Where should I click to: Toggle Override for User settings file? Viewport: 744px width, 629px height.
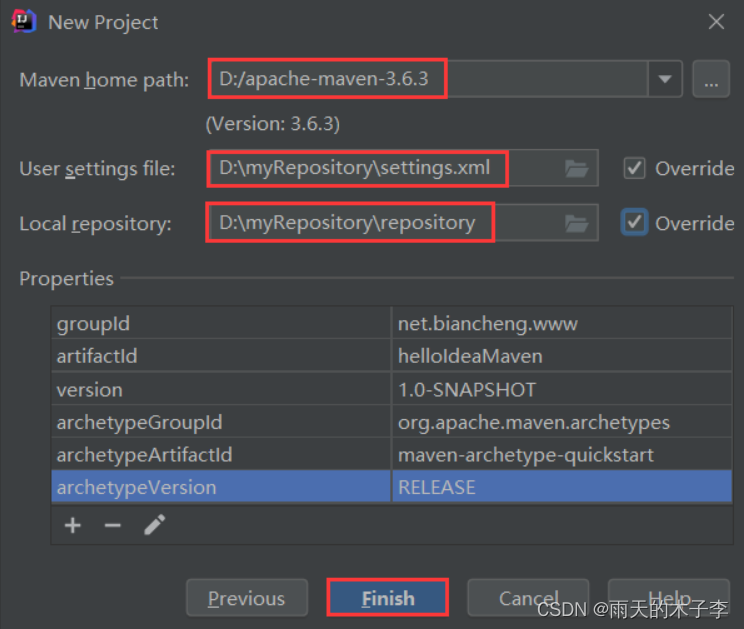pos(634,168)
